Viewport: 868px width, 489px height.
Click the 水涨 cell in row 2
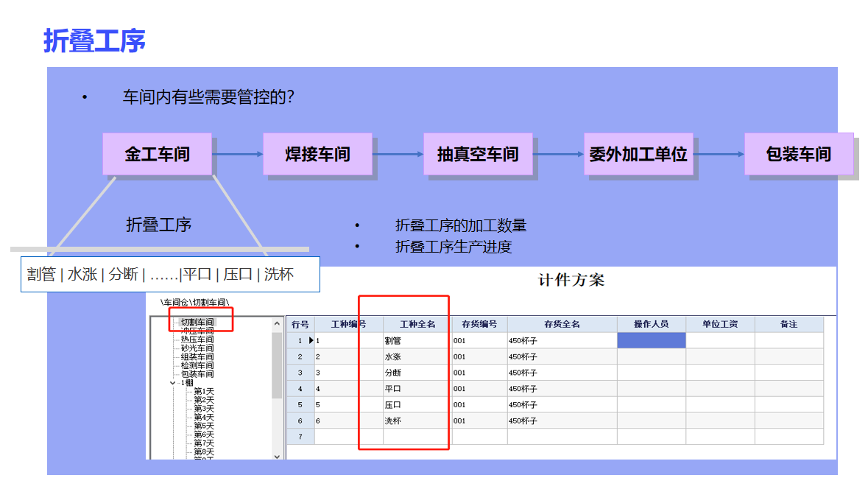click(x=417, y=356)
